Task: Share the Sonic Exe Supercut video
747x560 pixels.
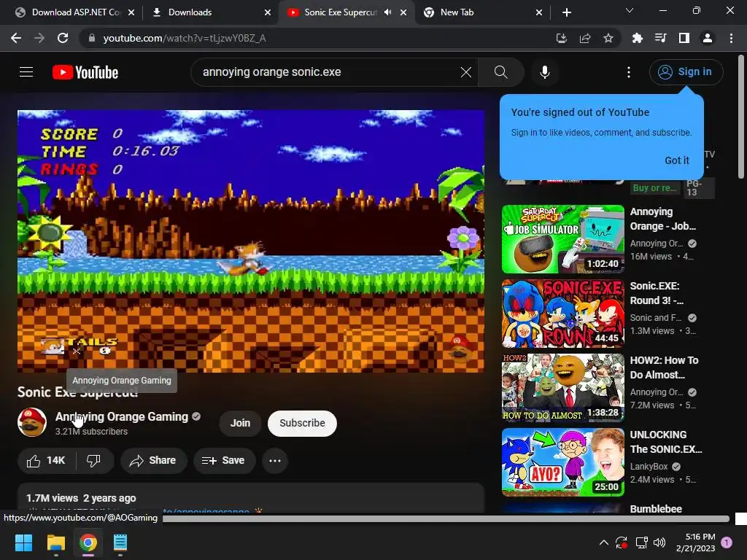Action: [x=153, y=461]
